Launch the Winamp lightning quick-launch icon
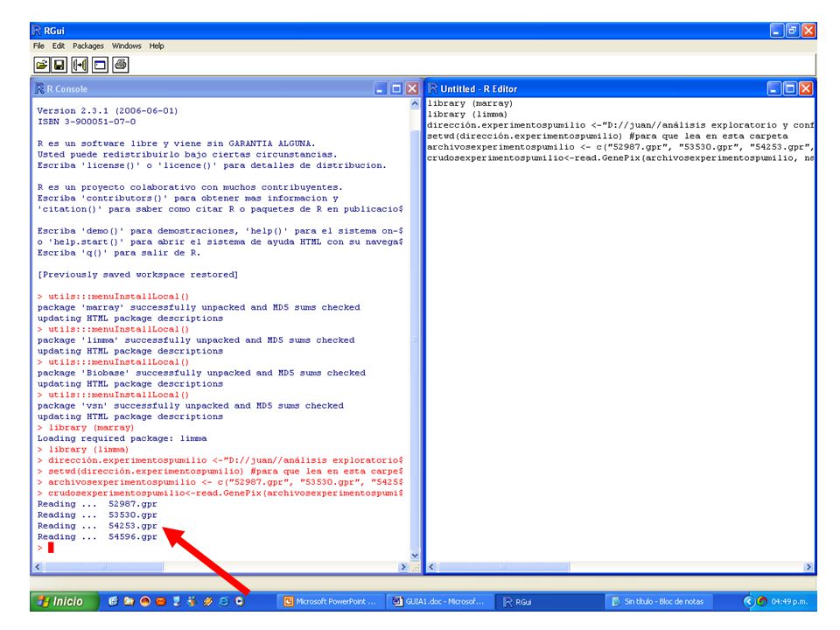The height and width of the screenshot is (630, 840). [208, 601]
